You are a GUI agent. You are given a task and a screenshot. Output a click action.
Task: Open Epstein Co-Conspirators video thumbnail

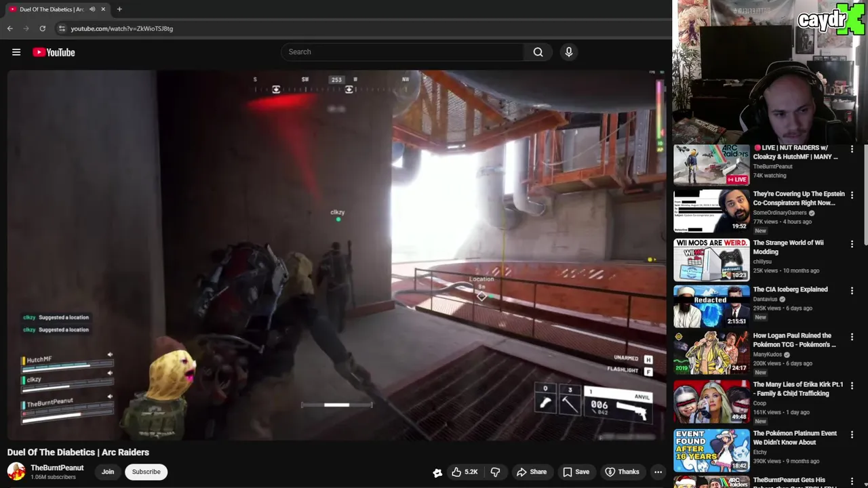711,211
